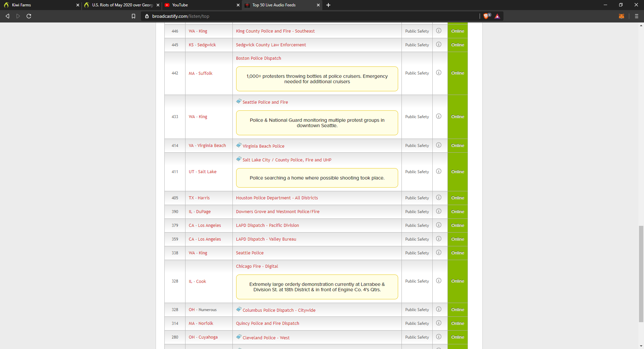Show info for Boston Police Dispatch feed

click(439, 72)
